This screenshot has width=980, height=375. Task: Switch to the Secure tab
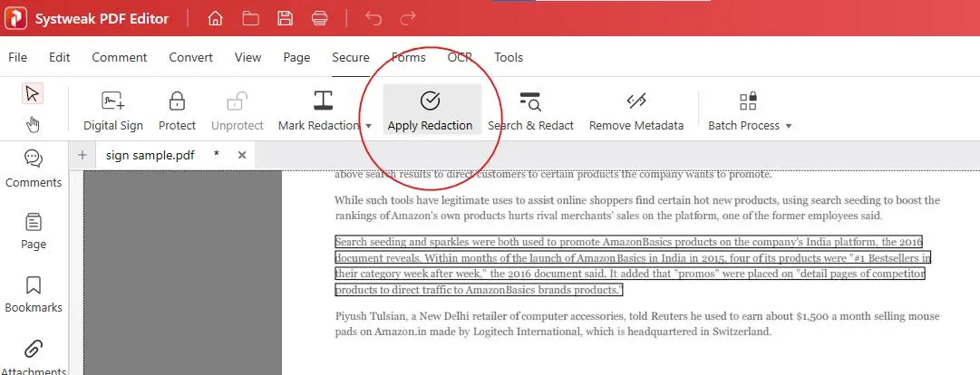coord(351,57)
